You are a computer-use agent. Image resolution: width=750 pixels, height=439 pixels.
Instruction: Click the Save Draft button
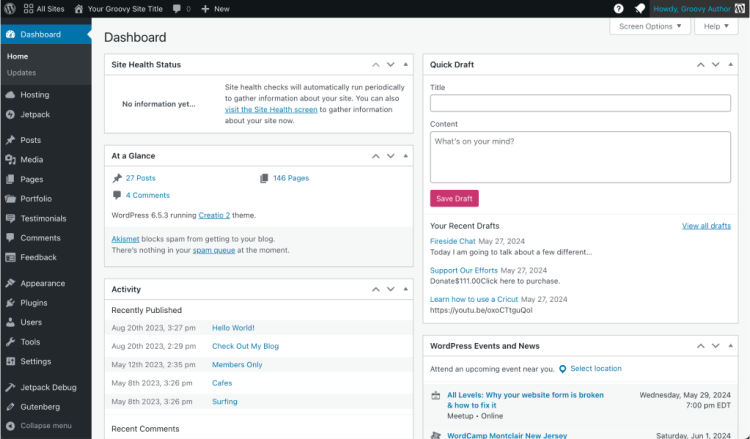point(454,198)
